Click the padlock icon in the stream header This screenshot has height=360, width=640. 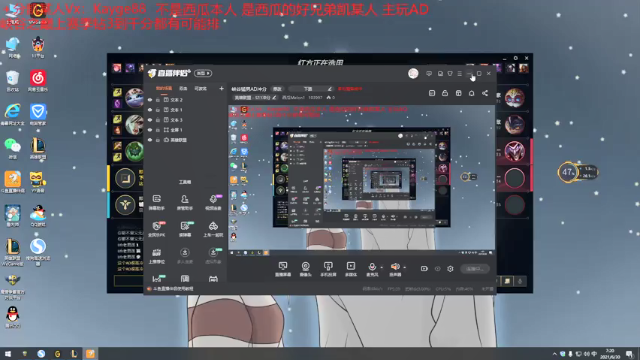(x=445, y=93)
